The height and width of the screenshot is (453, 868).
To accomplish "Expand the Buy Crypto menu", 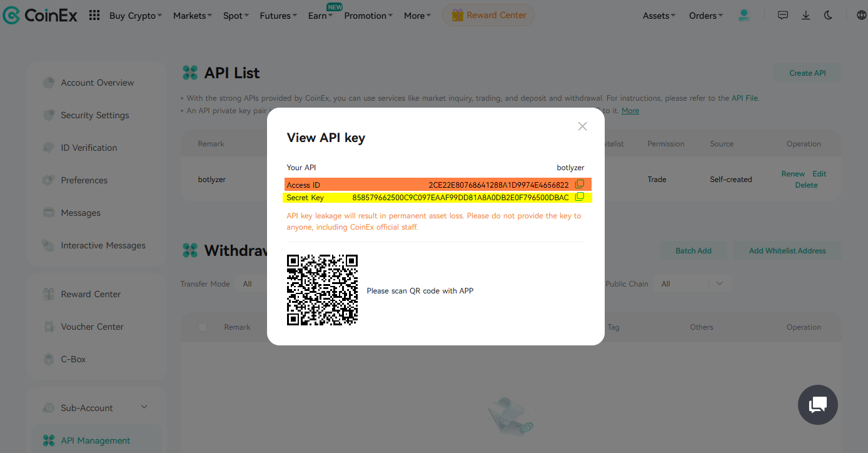I will pos(135,16).
